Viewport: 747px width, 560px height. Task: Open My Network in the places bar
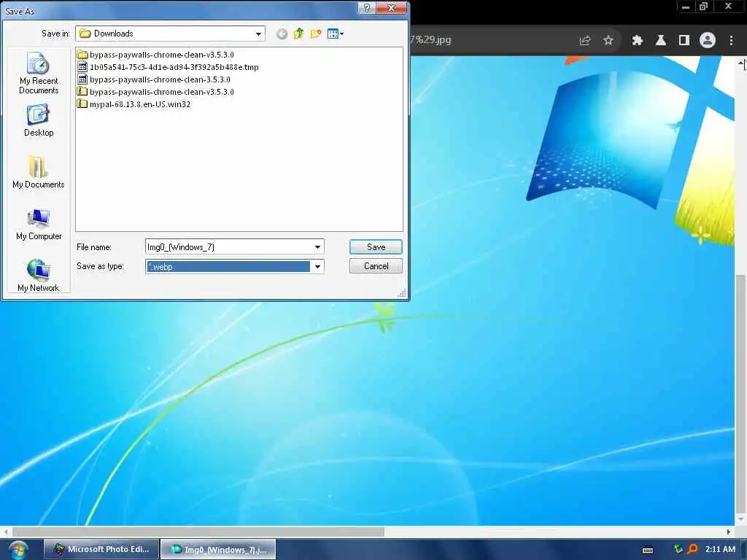39,275
